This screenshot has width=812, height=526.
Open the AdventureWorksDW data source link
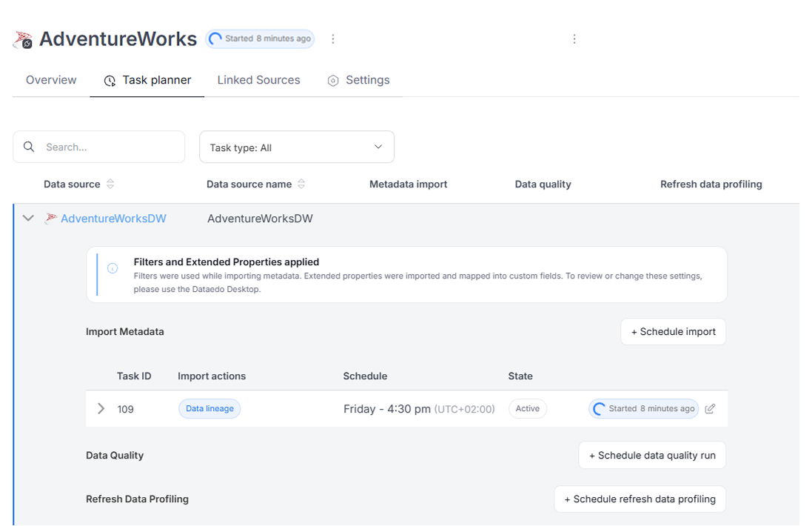point(113,219)
